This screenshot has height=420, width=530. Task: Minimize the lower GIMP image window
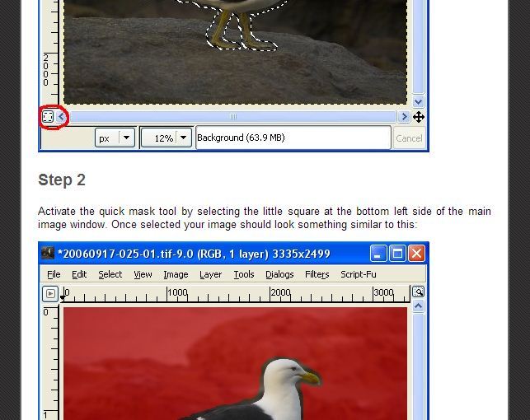[x=378, y=254]
